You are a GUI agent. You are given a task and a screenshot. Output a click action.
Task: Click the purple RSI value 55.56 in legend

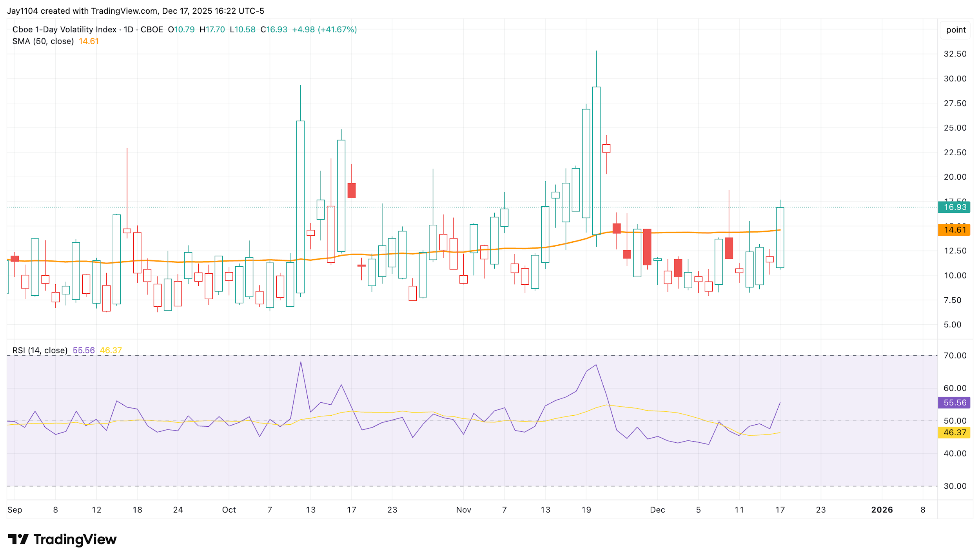pyautogui.click(x=84, y=350)
